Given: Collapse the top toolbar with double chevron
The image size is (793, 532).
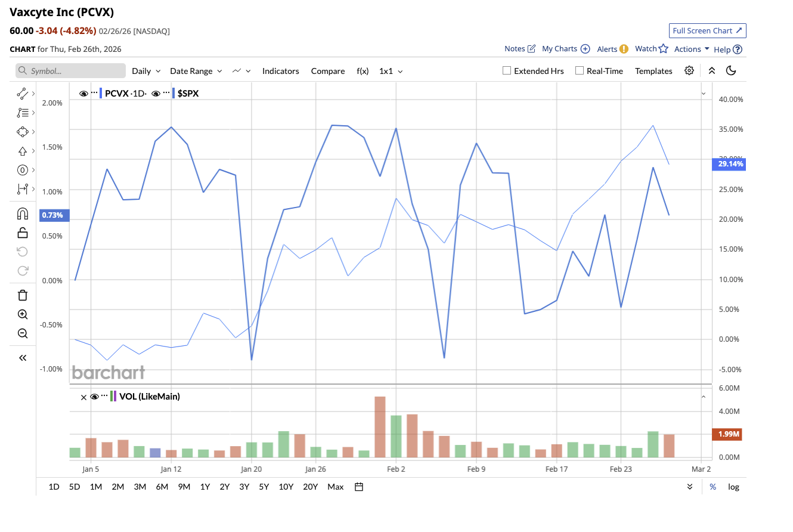Looking at the screenshot, I should [712, 70].
